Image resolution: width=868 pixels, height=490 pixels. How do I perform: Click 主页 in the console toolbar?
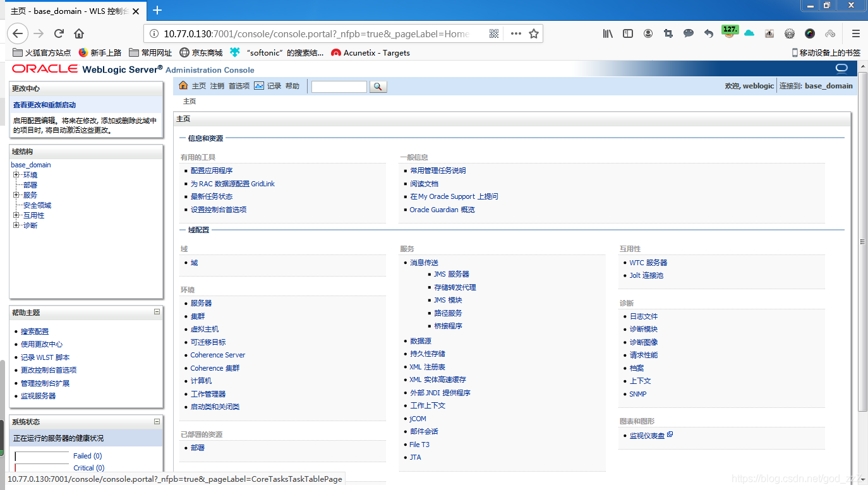tap(199, 86)
